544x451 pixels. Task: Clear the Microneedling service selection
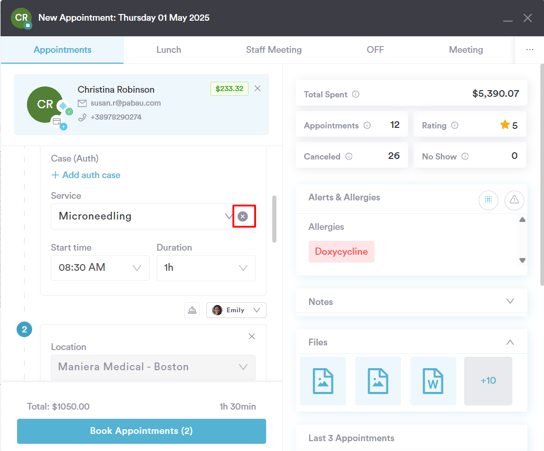pos(243,216)
